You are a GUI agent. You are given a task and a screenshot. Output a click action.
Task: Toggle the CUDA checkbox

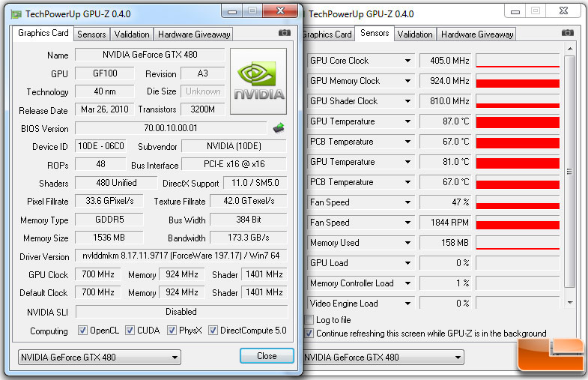tap(130, 331)
